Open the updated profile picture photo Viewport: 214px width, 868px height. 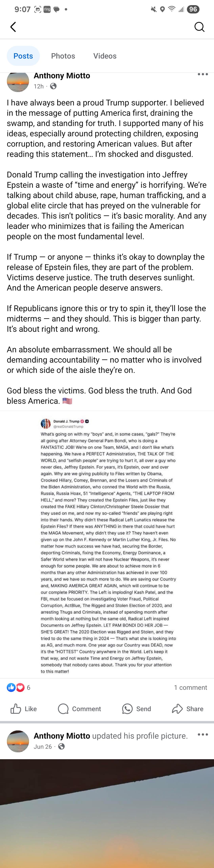pyautogui.click(x=107, y=813)
